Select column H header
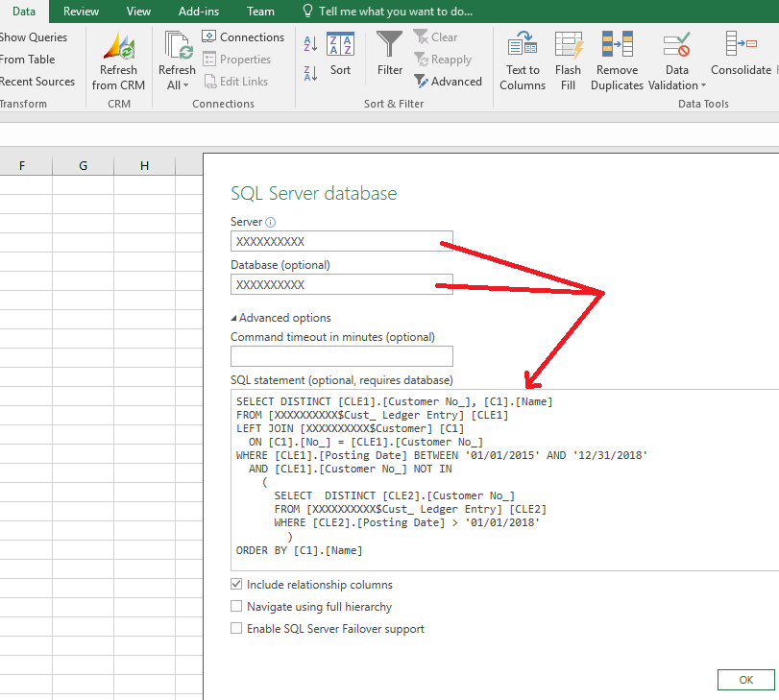 [145, 166]
